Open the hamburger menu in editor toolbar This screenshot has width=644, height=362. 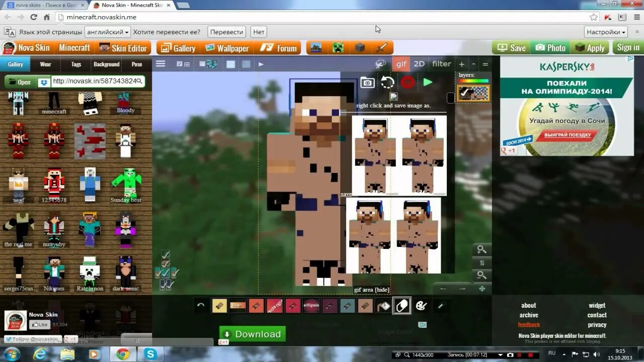160,64
